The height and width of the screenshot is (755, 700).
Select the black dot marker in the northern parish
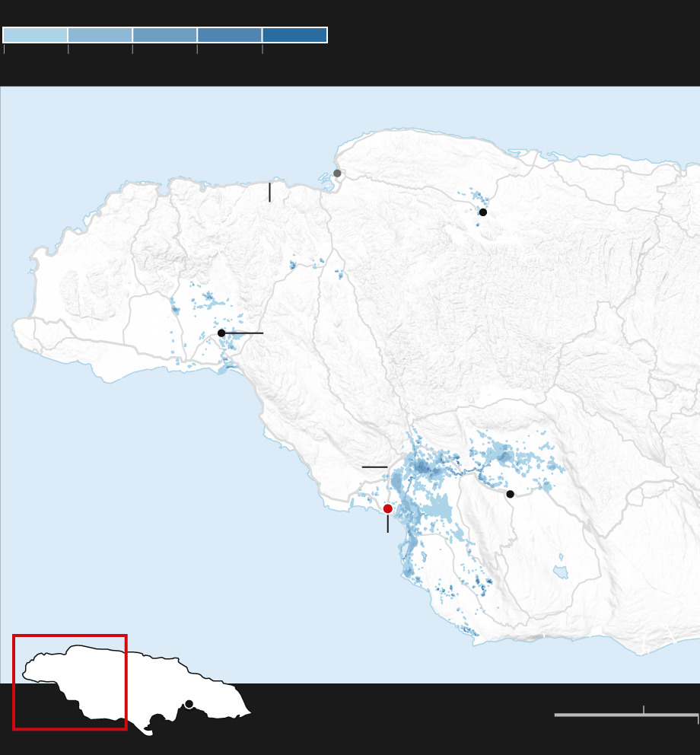coord(482,212)
